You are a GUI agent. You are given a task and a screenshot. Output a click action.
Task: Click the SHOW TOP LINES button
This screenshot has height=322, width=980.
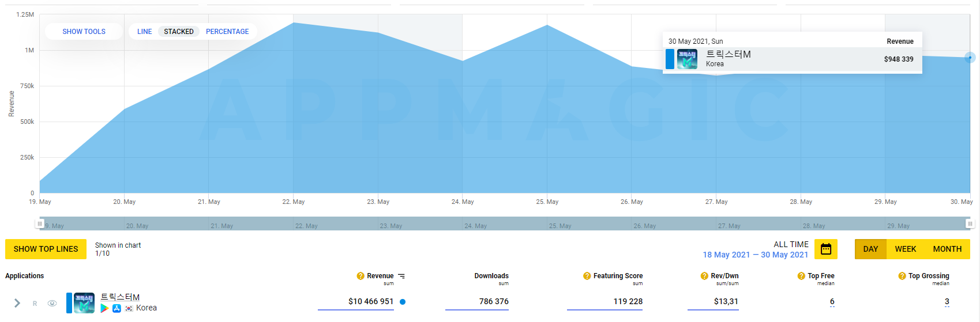[46, 249]
